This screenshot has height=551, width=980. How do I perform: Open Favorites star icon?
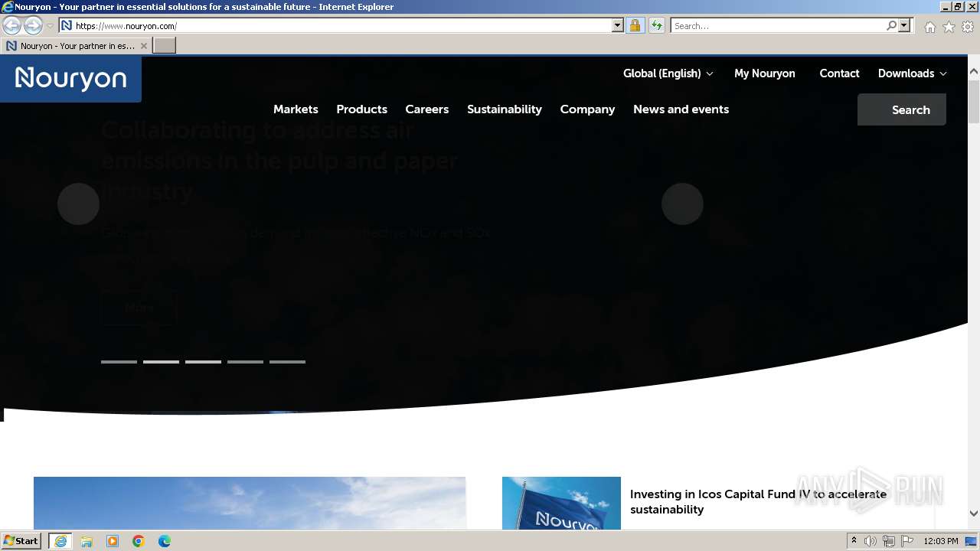949,27
